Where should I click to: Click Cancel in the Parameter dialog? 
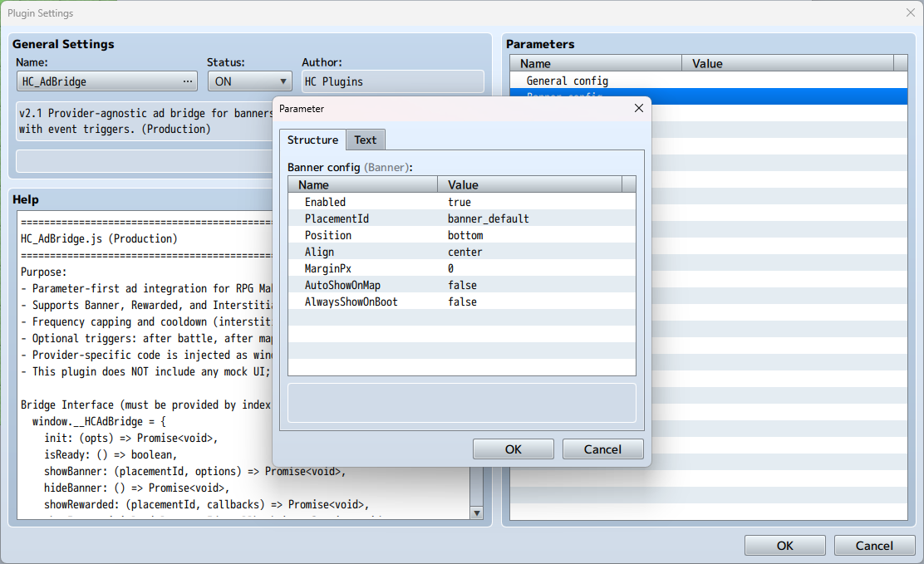[602, 449]
